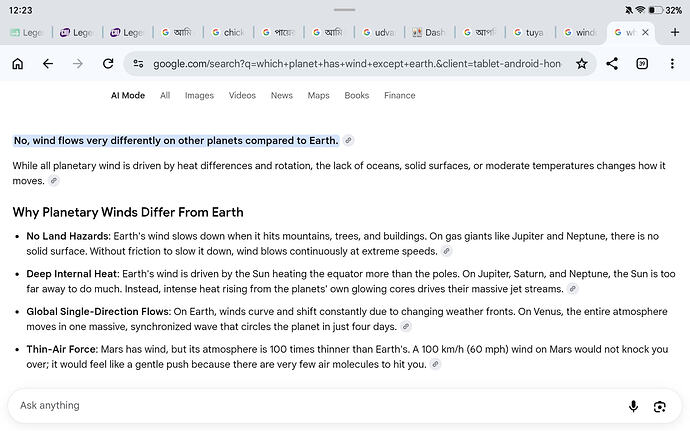
Task: Go to the browser home page
Action: [x=18, y=64]
